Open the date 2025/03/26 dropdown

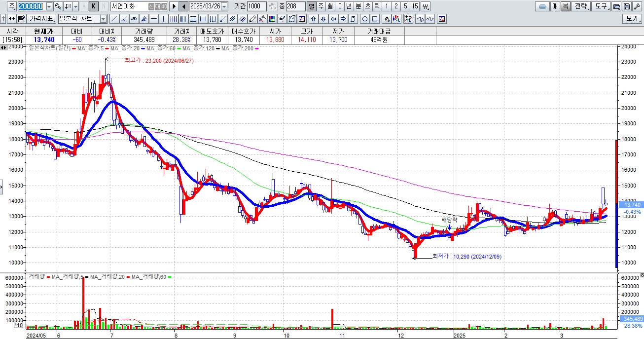click(x=224, y=6)
